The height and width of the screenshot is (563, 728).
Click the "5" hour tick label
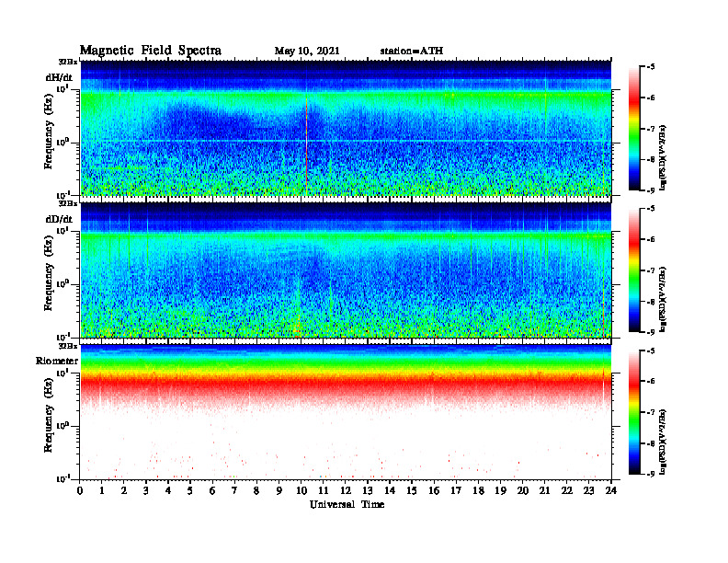(190, 490)
